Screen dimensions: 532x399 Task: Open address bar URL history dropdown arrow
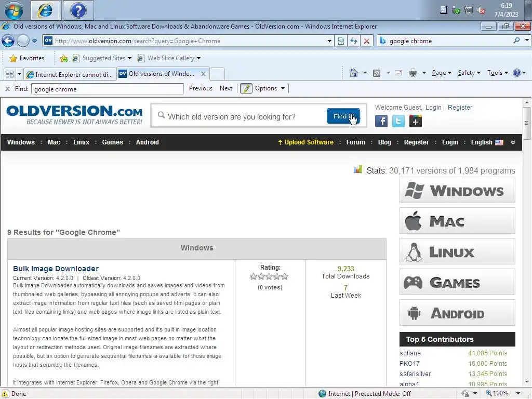coord(329,41)
